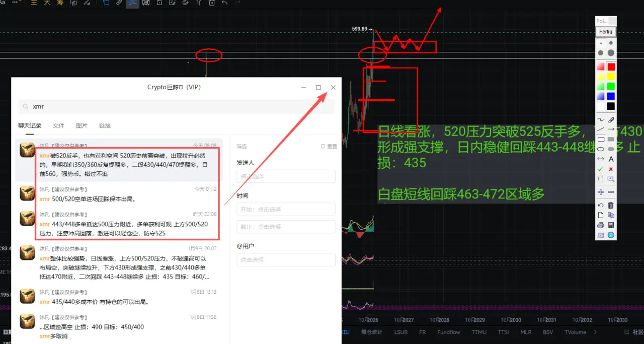This screenshot has width=644, height=344.
Task: Click the blue minus decrease-size icon
Action: tap(611, 192)
